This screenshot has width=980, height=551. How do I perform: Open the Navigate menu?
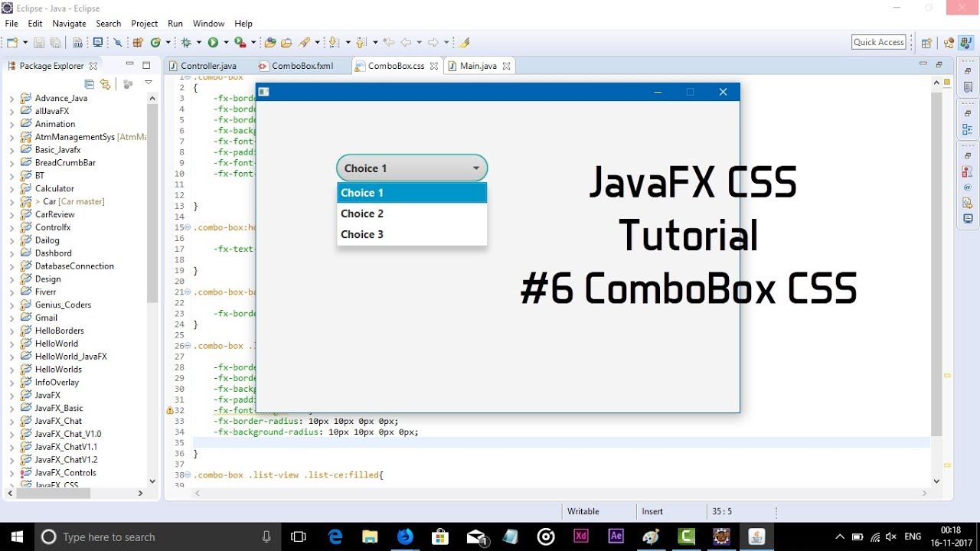click(69, 24)
